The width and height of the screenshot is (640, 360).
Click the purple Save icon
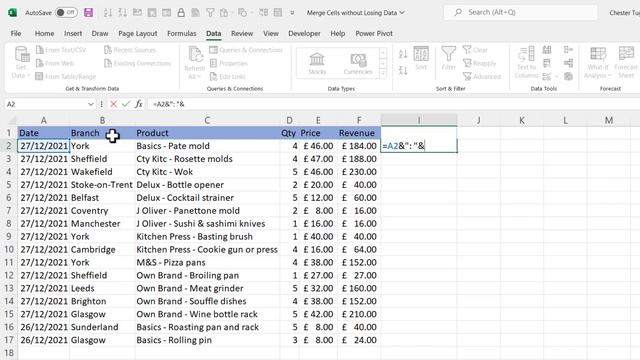coord(88,13)
